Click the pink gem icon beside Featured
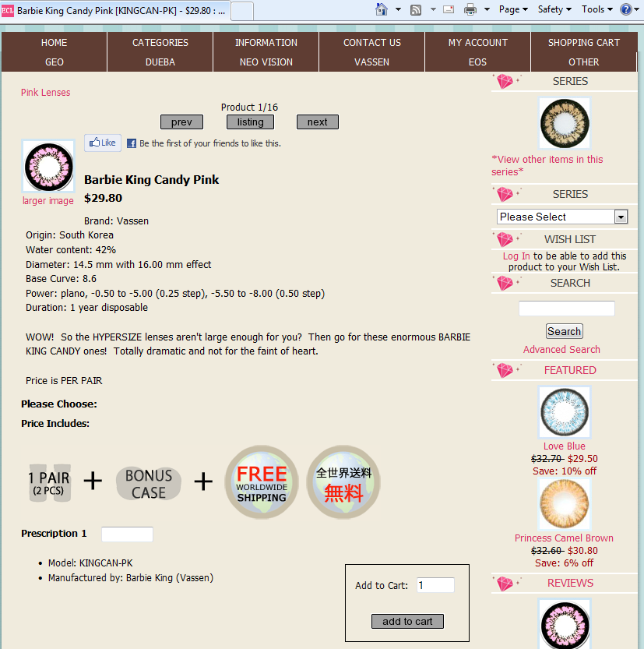The width and height of the screenshot is (644, 649). 505,370
